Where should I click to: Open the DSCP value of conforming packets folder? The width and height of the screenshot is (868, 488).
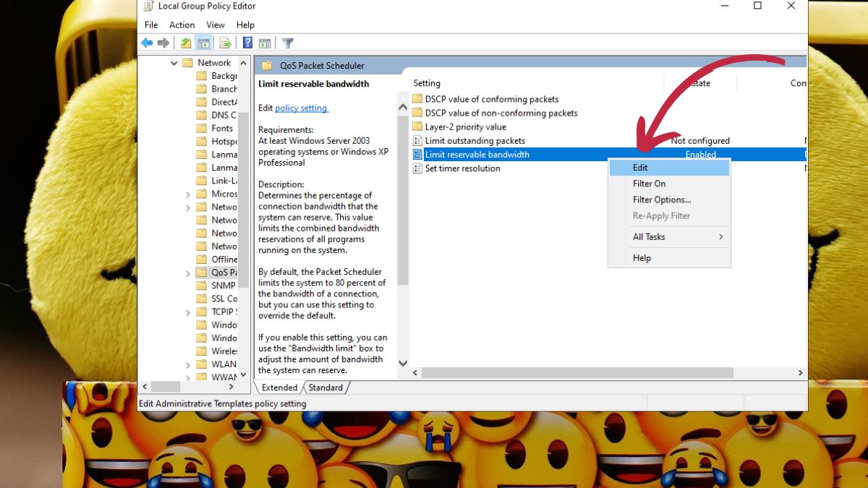pyautogui.click(x=491, y=99)
